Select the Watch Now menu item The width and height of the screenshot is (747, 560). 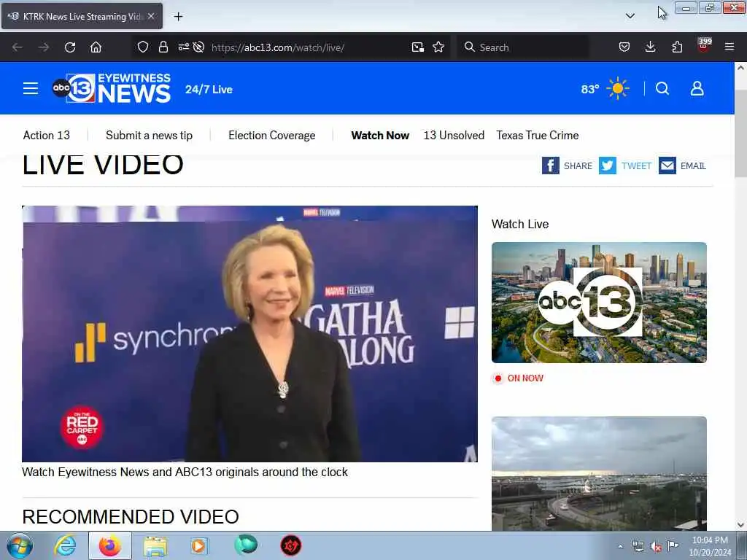click(380, 135)
